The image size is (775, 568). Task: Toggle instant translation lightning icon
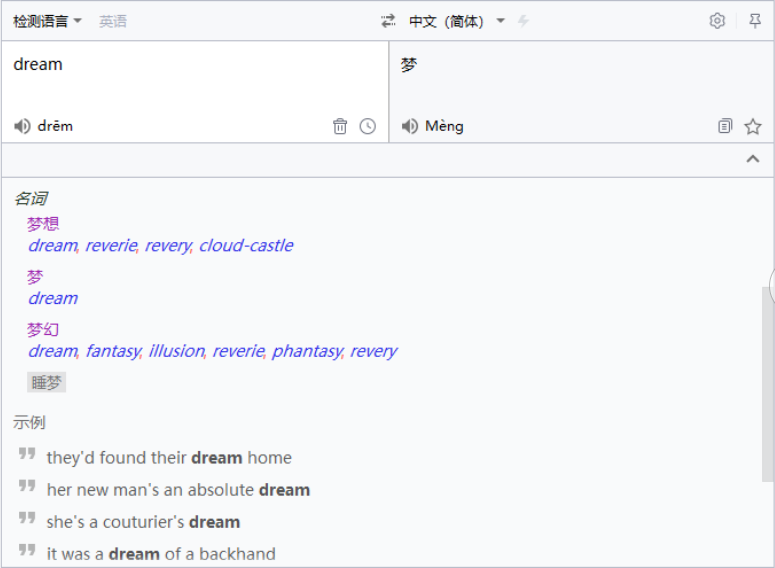click(524, 21)
